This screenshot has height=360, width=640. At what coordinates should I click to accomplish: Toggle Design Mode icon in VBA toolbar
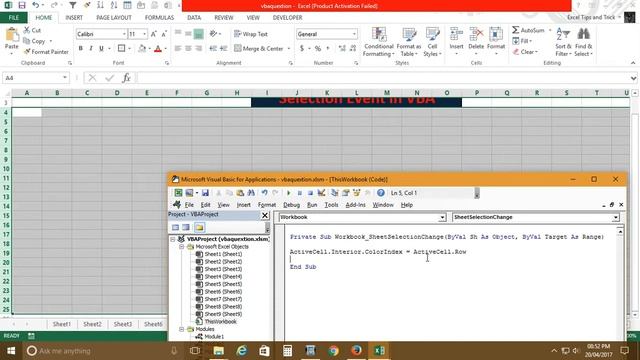pos(321,193)
